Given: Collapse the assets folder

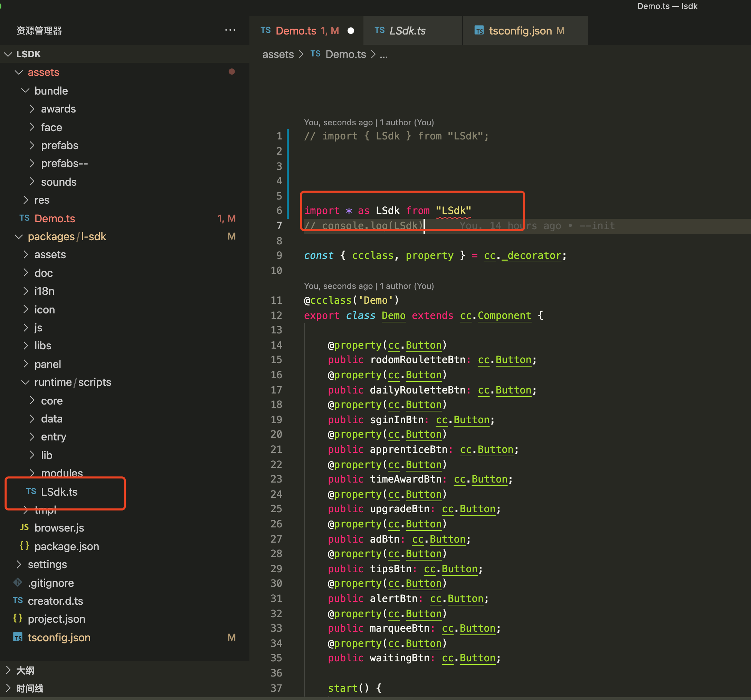Looking at the screenshot, I should click(19, 72).
